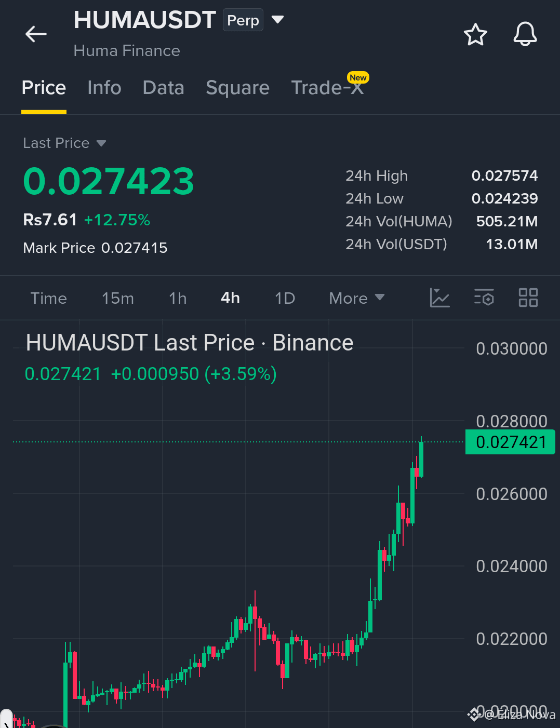Open the chart drawing tools icon
The height and width of the screenshot is (728, 560).
[439, 298]
